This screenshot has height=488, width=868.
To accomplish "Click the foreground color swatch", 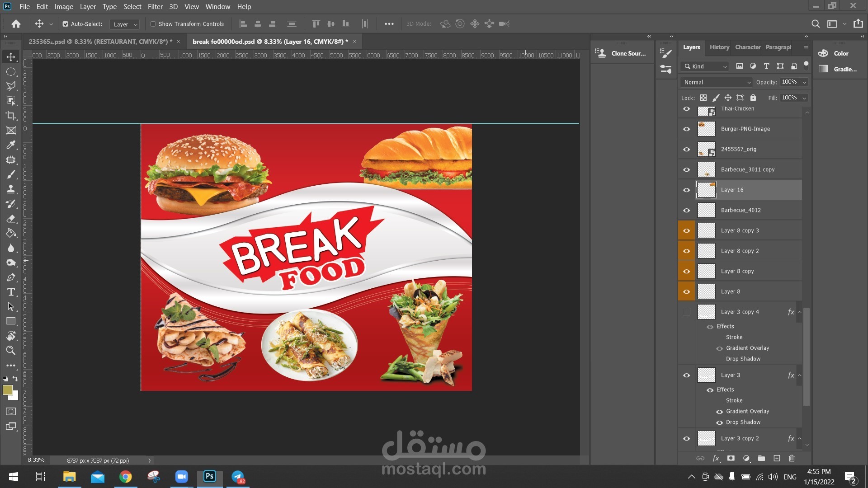I will coord(8,390).
